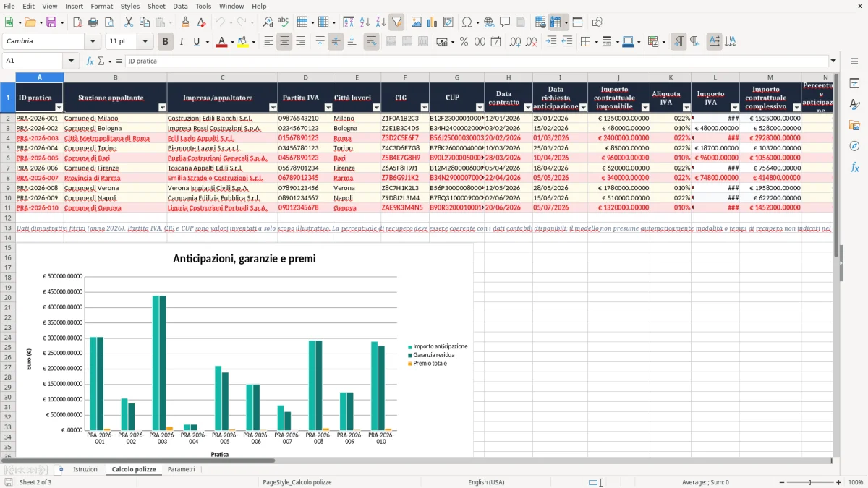Click the Formula equals button

pos(118,61)
